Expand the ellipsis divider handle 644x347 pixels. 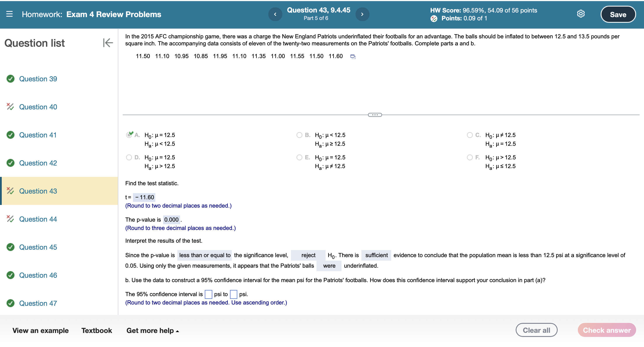375,115
